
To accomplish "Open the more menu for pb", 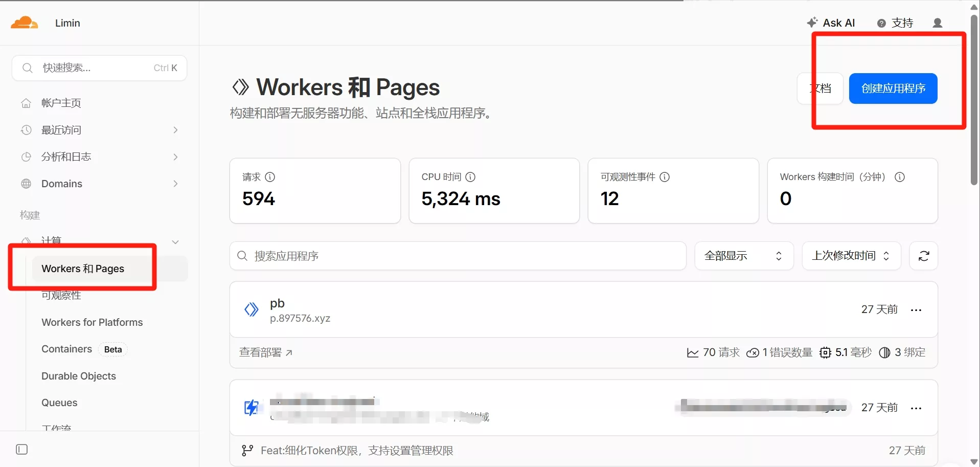I will pos(916,310).
